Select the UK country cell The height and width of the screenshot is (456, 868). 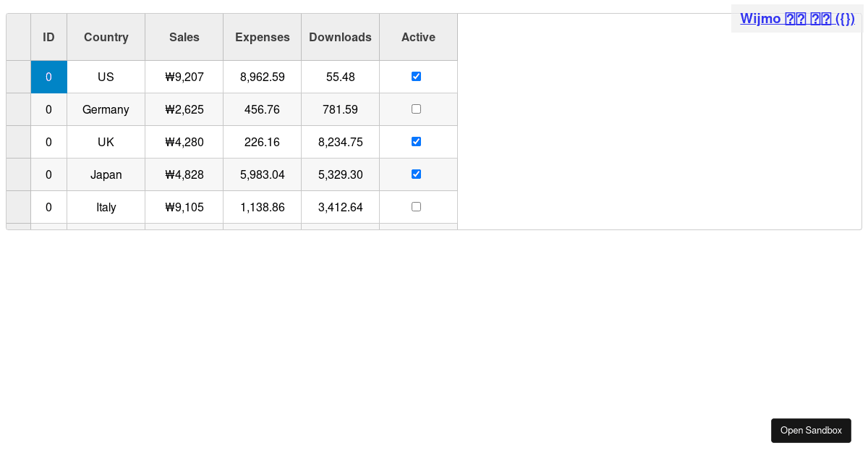pyautogui.click(x=106, y=142)
